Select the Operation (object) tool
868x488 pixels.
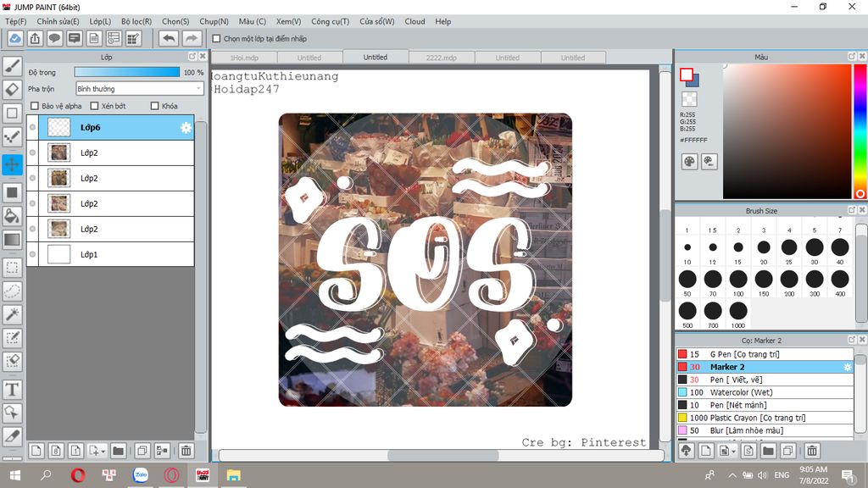tap(12, 413)
